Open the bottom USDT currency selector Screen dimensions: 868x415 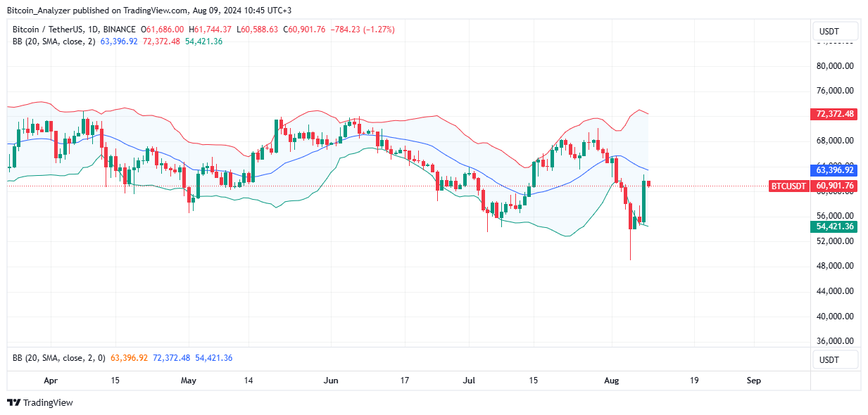(835, 359)
